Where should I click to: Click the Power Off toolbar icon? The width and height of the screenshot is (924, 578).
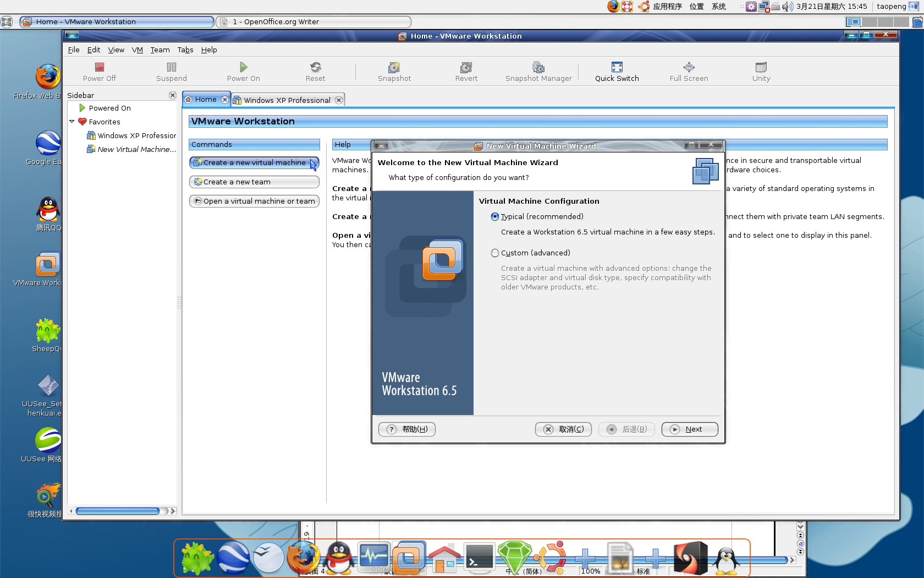pyautogui.click(x=100, y=67)
